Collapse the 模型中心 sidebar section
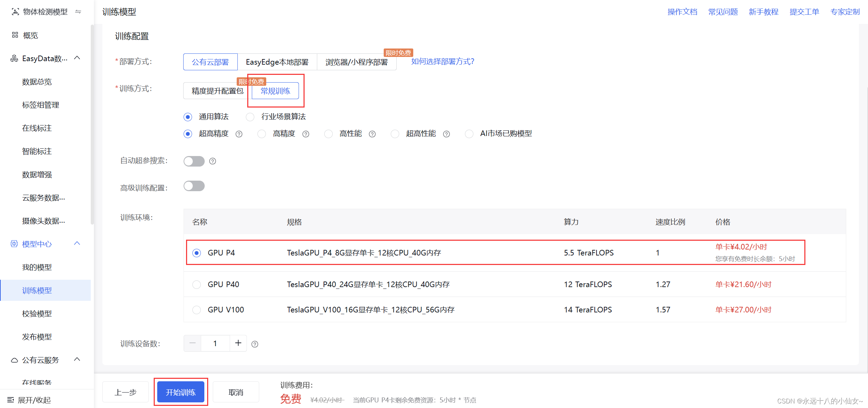The image size is (868, 408). (x=77, y=244)
